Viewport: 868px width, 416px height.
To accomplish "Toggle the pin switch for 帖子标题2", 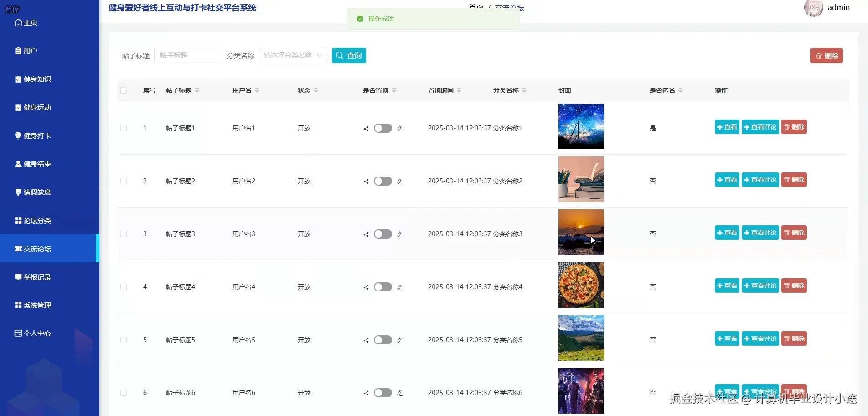I will [383, 181].
